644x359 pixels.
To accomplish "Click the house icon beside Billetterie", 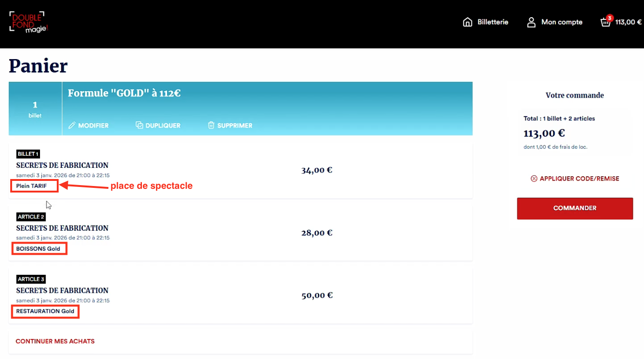I will pos(467,22).
